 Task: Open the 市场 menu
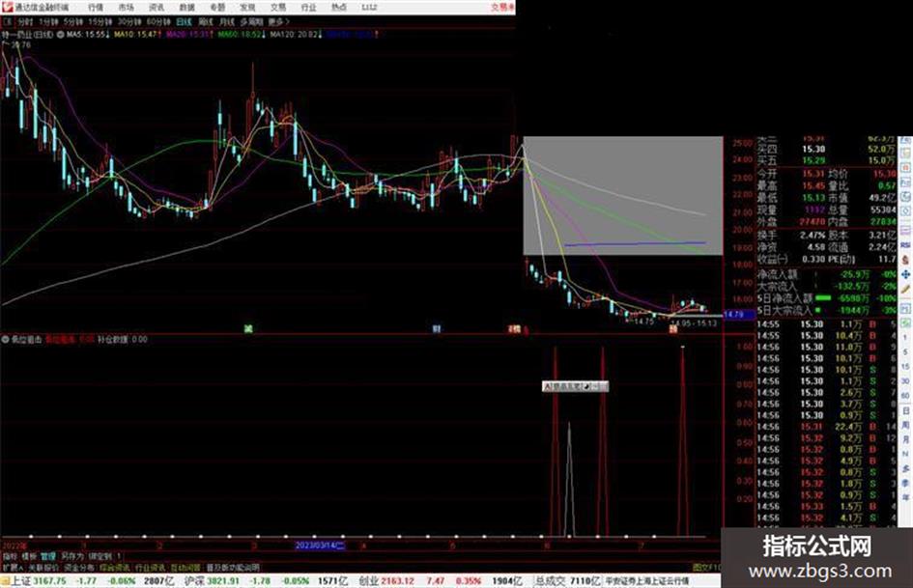pos(126,8)
